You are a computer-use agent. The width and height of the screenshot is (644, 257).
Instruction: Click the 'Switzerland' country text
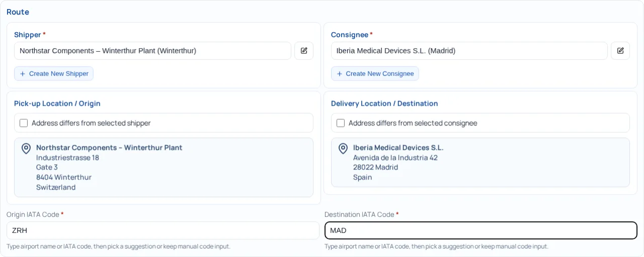56,187
